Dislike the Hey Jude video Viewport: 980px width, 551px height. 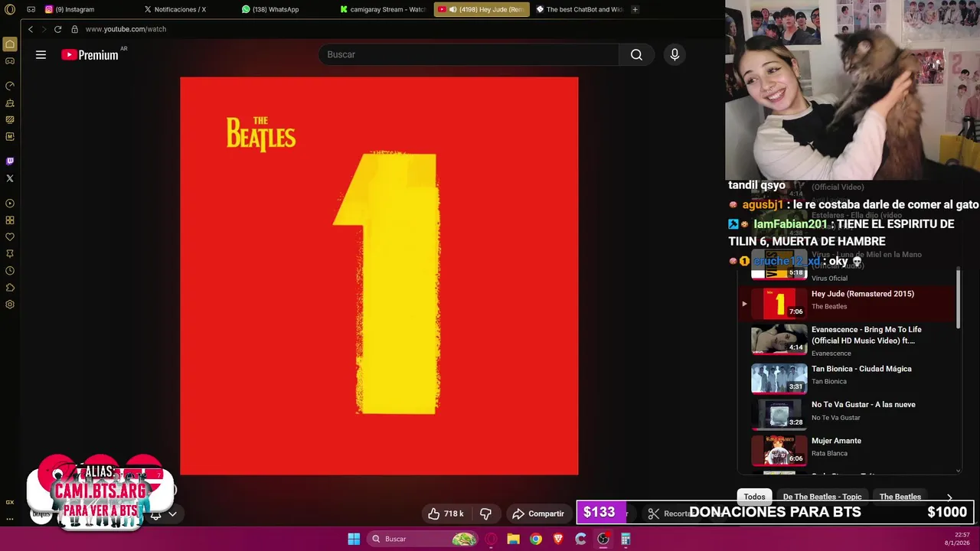pos(485,514)
